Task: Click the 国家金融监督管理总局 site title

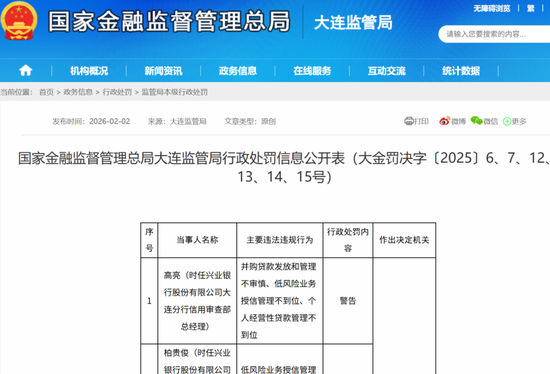Action: pos(169,22)
